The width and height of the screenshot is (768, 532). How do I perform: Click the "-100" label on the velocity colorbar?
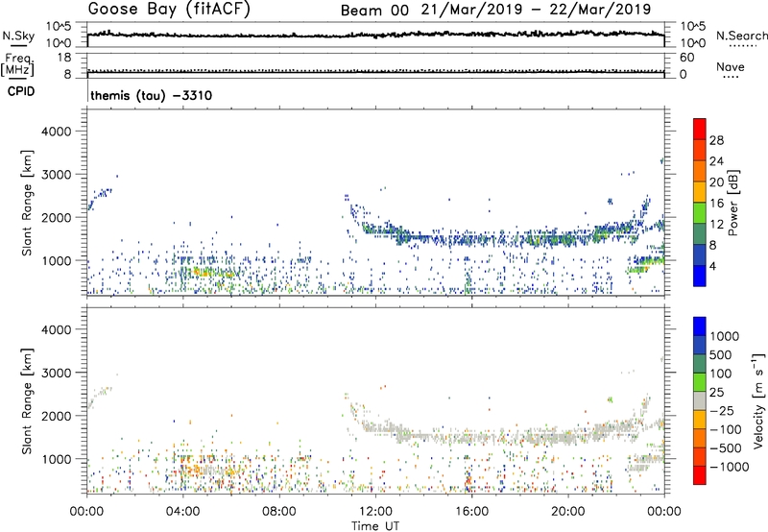726,429
